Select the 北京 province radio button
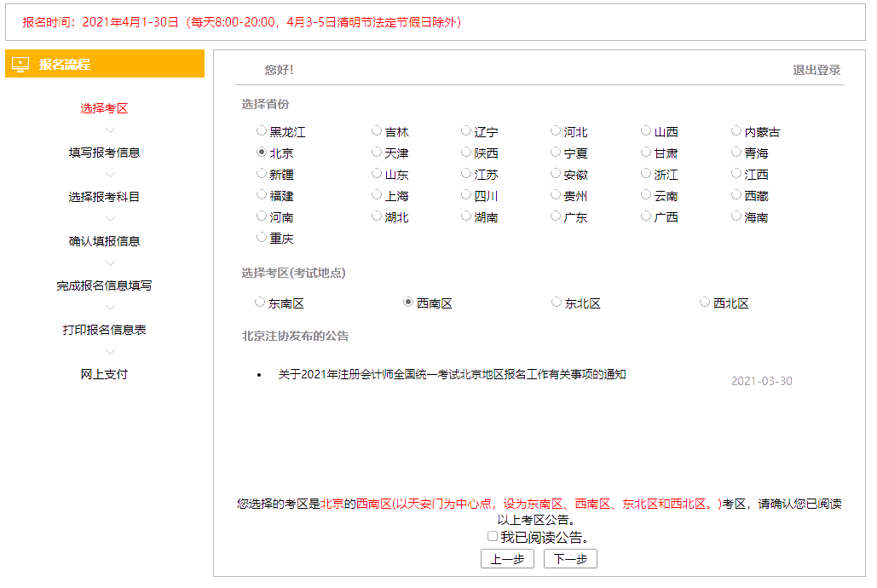877x588 pixels. [261, 153]
